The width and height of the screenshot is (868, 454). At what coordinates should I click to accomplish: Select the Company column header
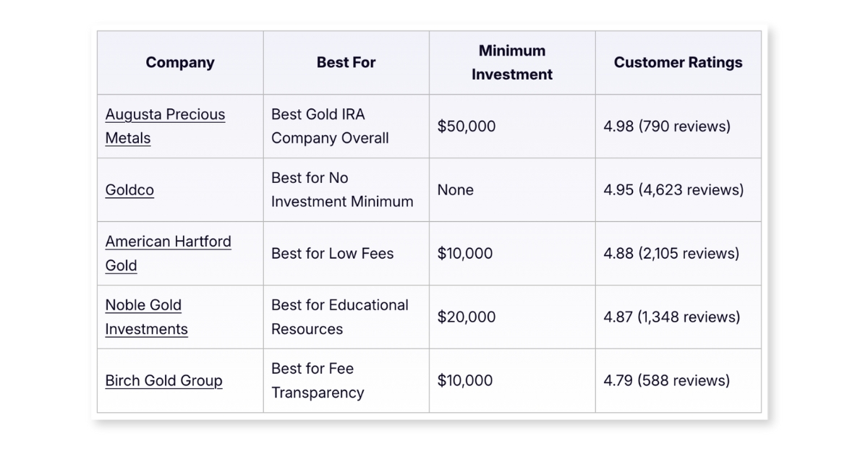(180, 62)
